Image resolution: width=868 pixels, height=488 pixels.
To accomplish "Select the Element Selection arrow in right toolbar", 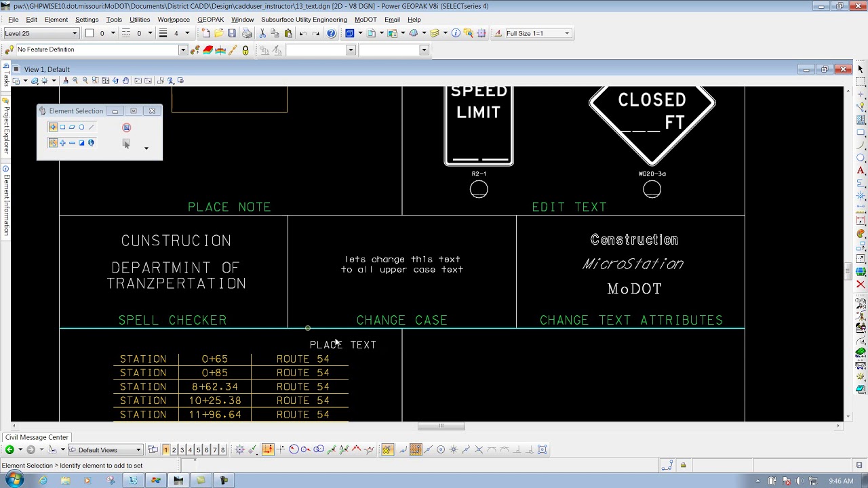I will click(861, 69).
